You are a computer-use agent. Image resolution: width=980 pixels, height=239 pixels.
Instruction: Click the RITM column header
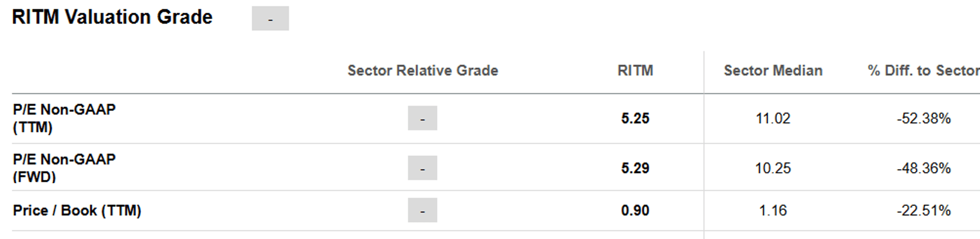point(635,70)
